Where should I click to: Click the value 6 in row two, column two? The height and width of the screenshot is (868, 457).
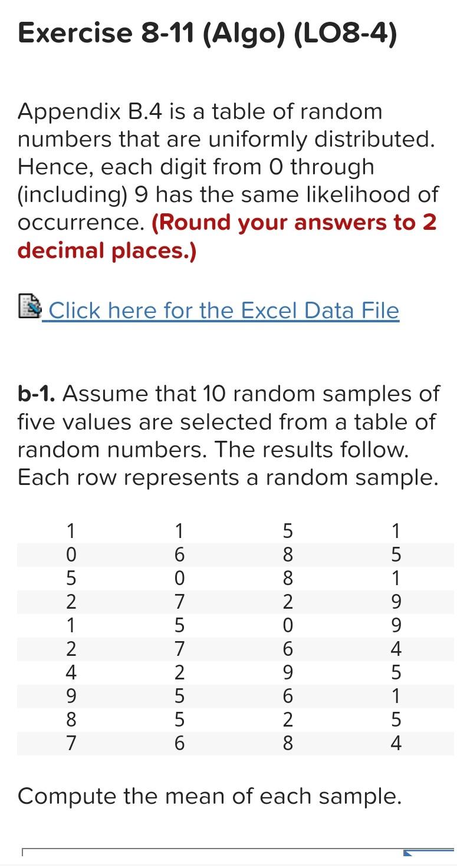coord(179,555)
